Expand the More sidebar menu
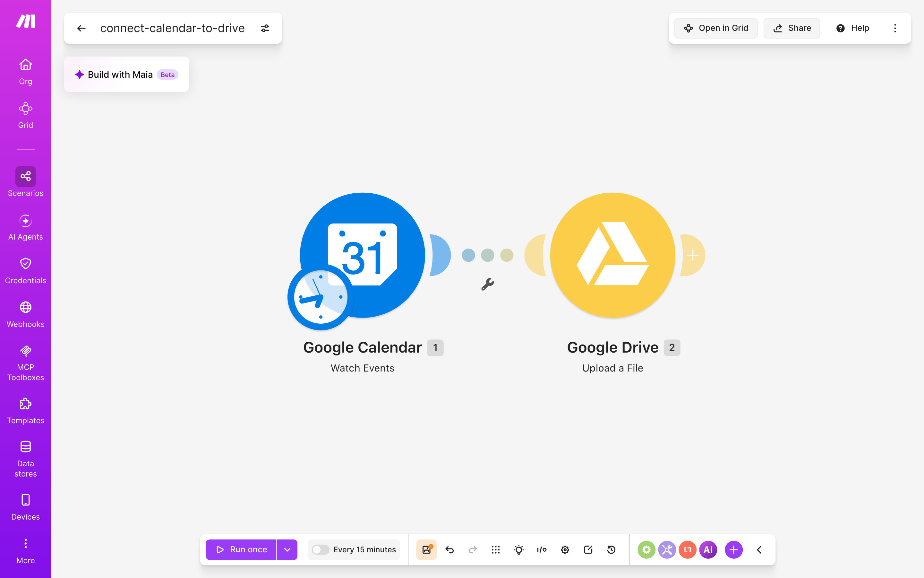This screenshot has width=924, height=578. coord(26,551)
